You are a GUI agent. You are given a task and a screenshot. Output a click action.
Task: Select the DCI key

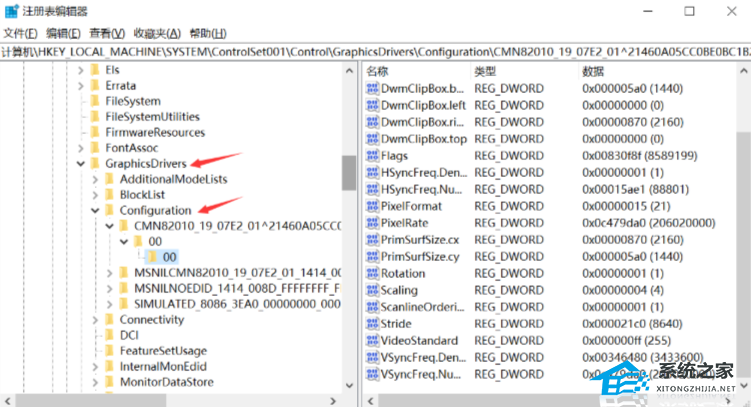coord(129,335)
